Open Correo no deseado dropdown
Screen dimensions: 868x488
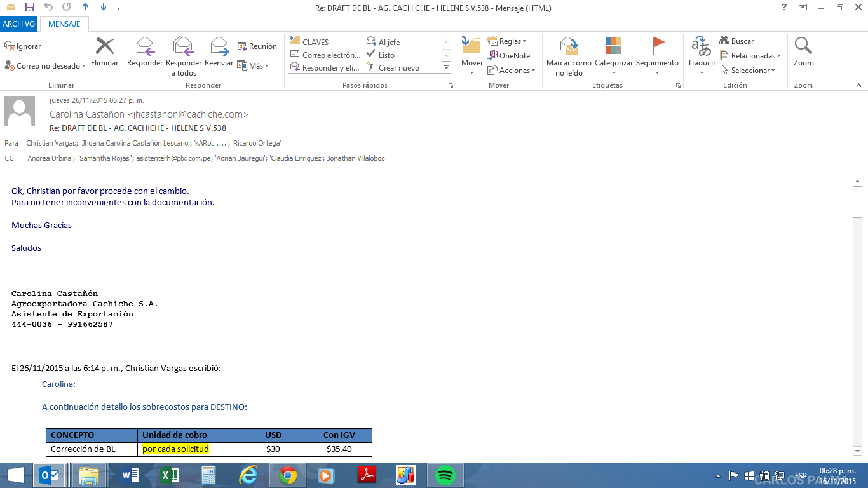(44, 66)
